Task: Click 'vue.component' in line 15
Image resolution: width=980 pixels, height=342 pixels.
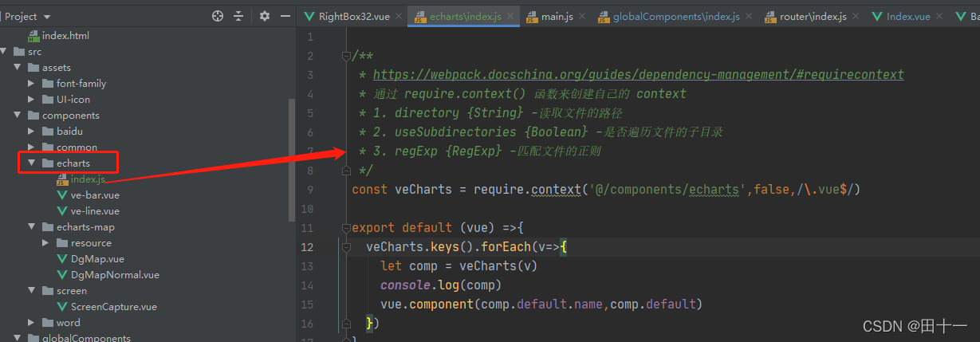Action: click(x=427, y=304)
